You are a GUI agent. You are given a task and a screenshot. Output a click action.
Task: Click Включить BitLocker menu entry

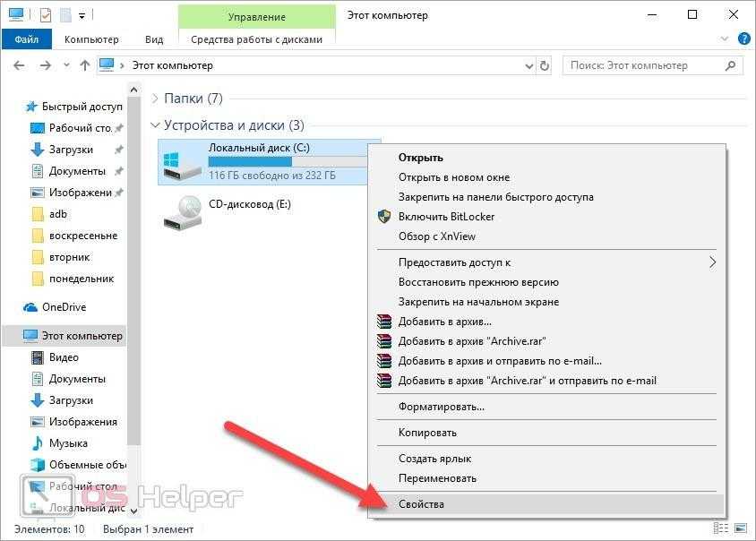446,217
